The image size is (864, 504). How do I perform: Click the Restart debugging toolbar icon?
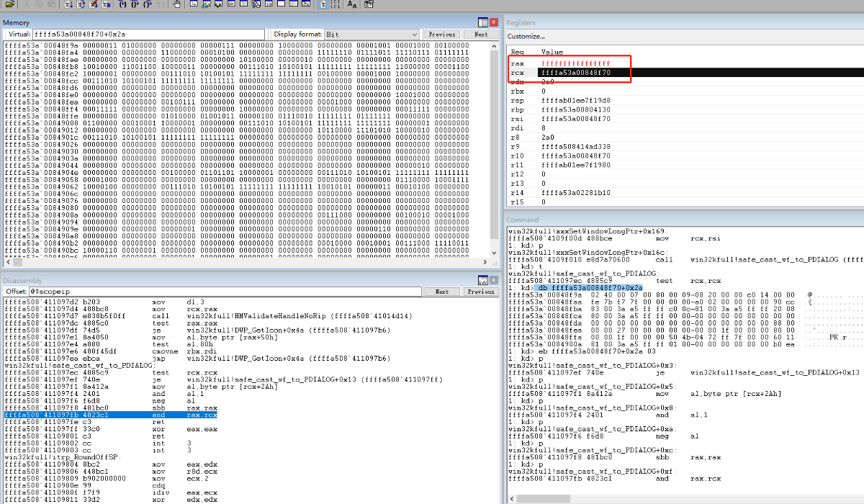(81, 4)
